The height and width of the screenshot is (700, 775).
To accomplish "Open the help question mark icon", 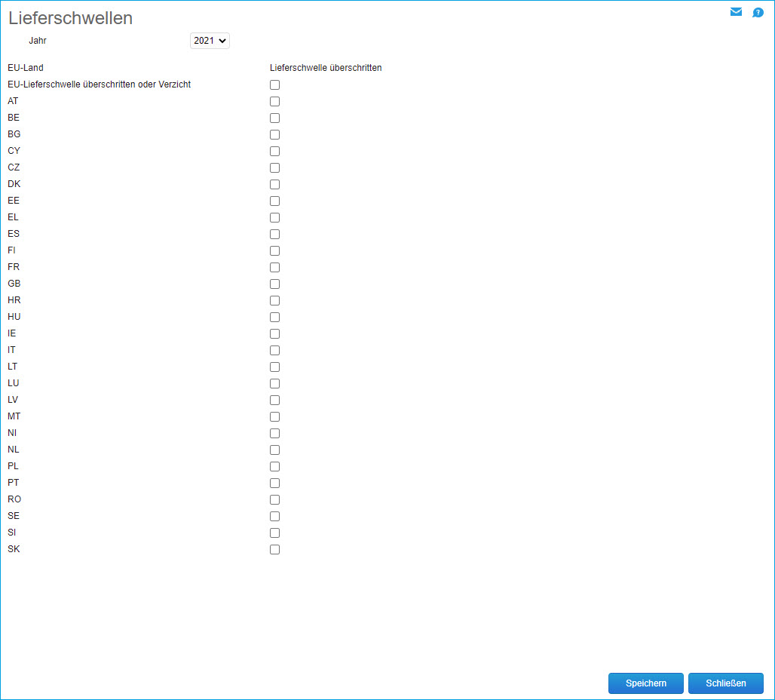I will click(x=758, y=12).
